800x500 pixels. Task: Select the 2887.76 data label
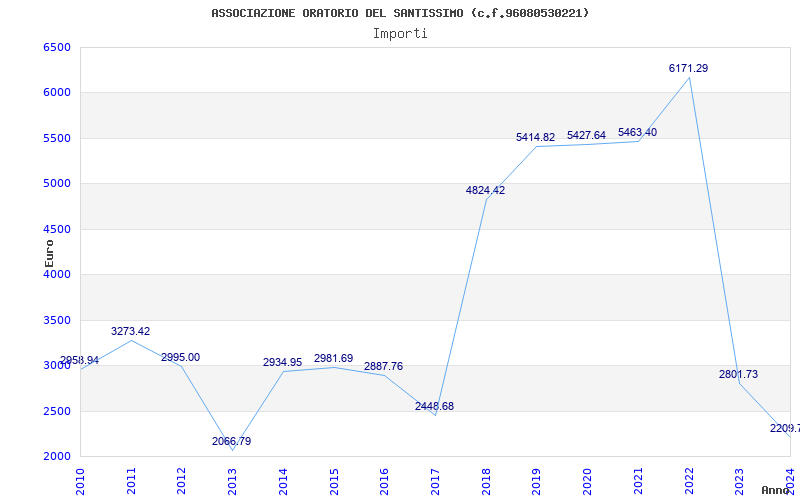[383, 366]
